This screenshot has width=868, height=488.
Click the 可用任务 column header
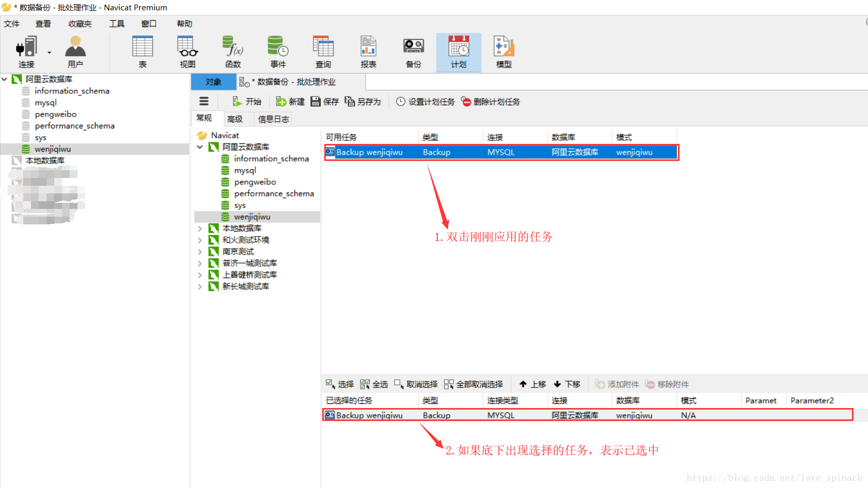[x=370, y=137]
